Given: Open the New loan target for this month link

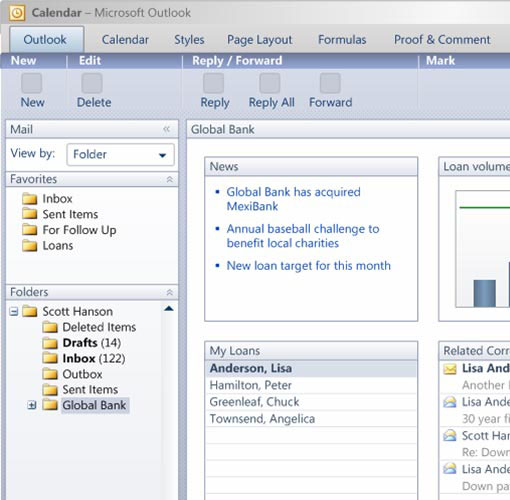Looking at the screenshot, I should coord(308,266).
